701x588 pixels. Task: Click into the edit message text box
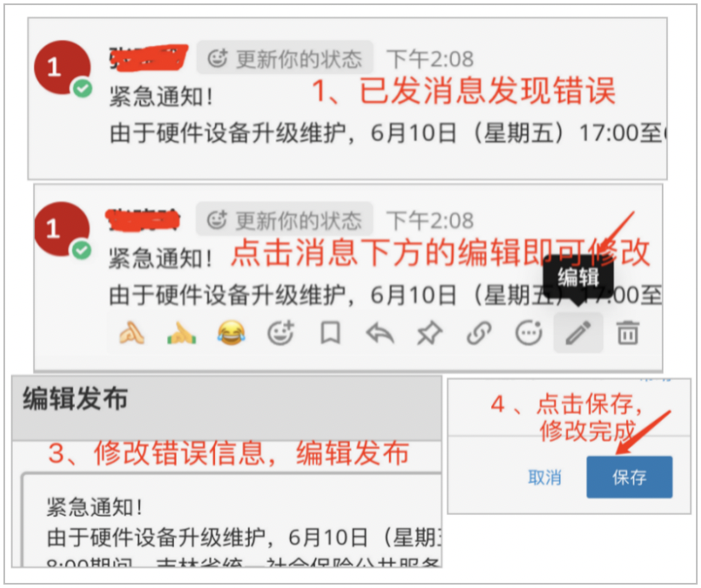232,521
